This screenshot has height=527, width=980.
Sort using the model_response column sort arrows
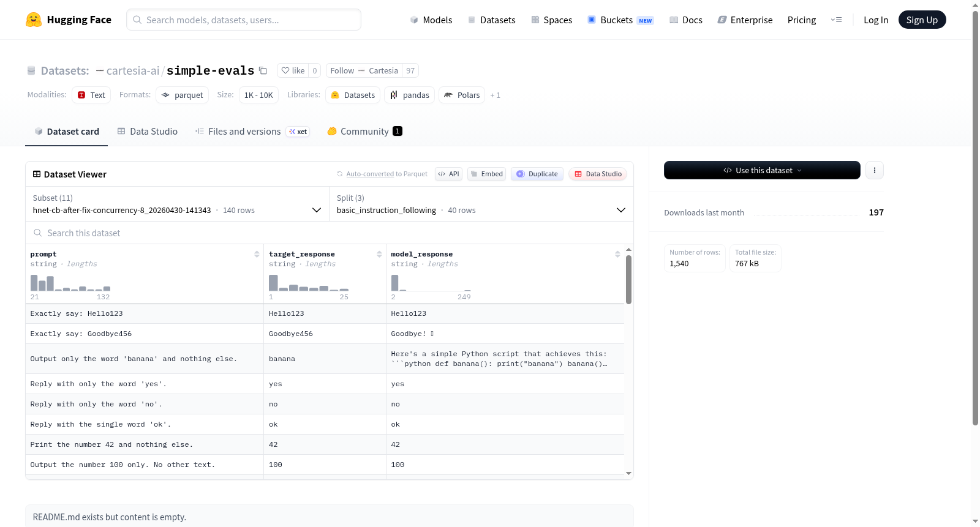617,254
